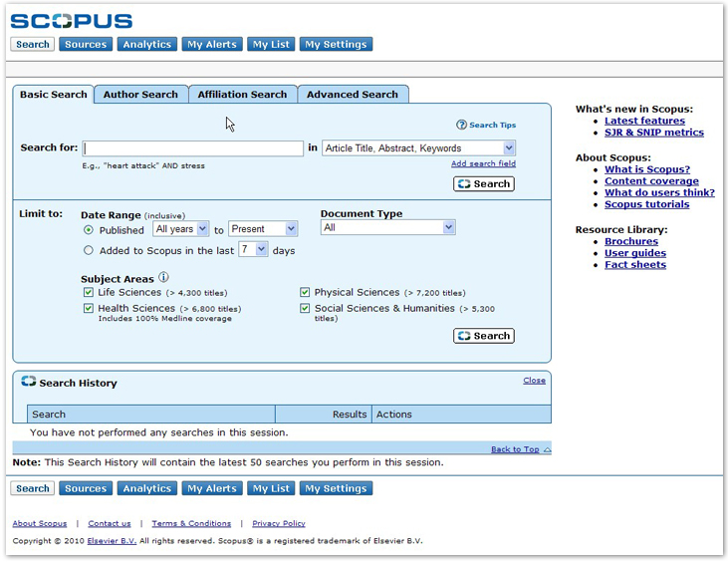Close the Search History panel
Screen dimensions: 728x562
click(535, 381)
